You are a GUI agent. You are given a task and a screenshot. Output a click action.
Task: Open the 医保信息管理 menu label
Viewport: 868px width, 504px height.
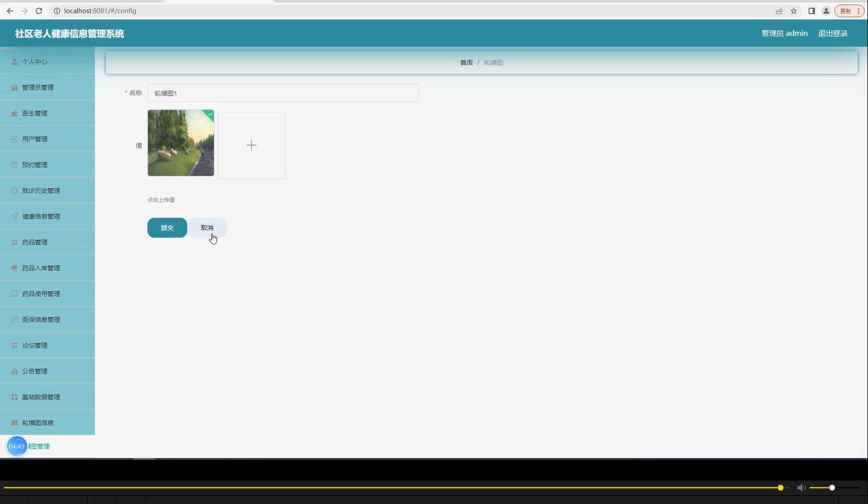(x=41, y=320)
